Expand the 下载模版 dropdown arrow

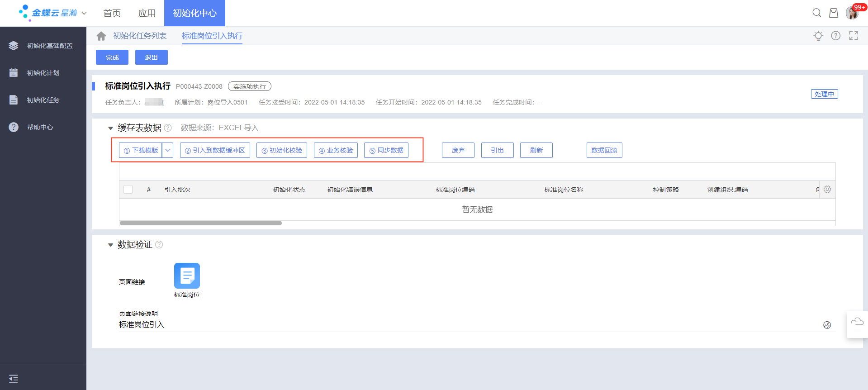[x=168, y=150]
